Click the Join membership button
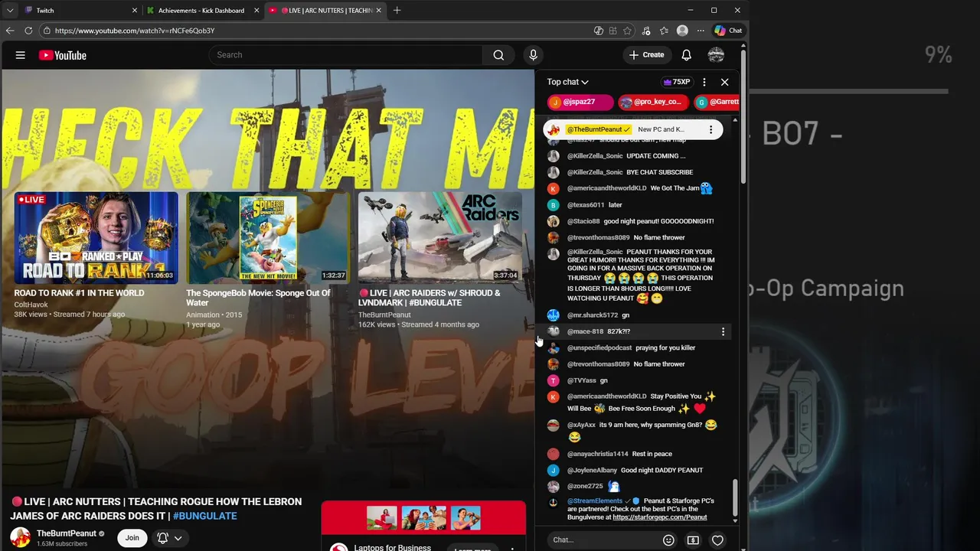This screenshot has height=551, width=980. 132,538
